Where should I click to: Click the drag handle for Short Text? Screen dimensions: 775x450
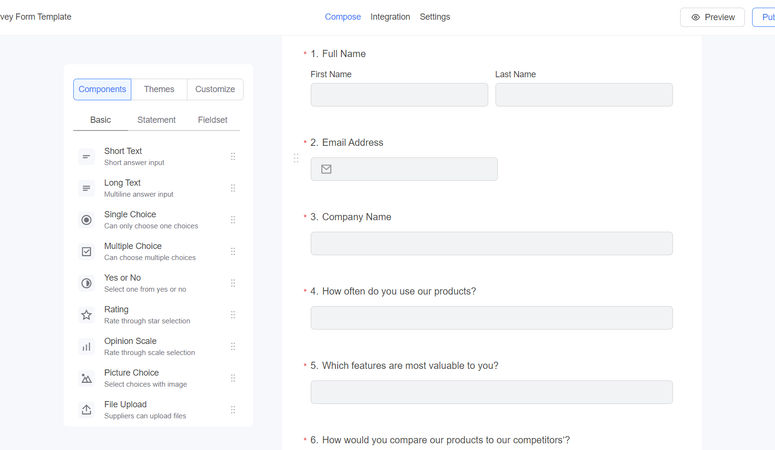(233, 156)
